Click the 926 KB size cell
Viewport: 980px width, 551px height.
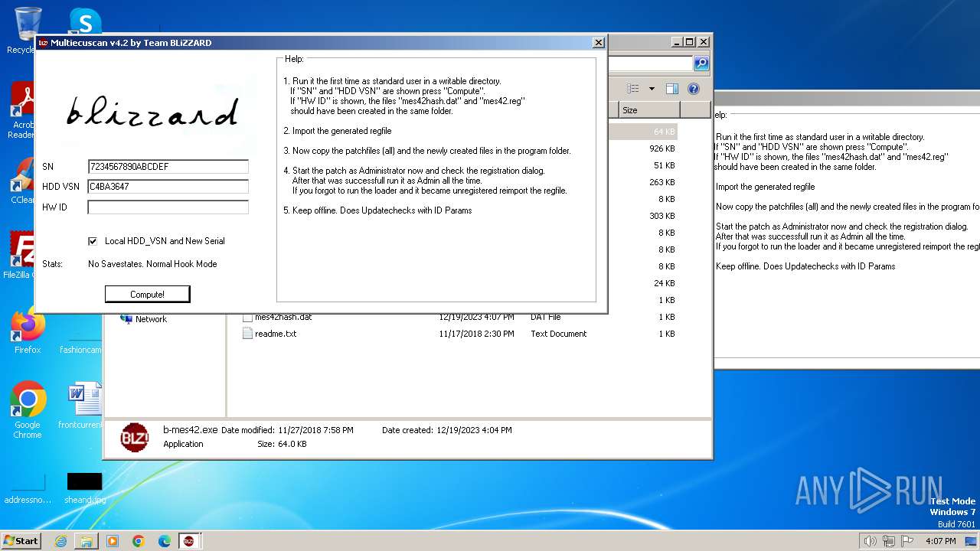pyautogui.click(x=661, y=148)
